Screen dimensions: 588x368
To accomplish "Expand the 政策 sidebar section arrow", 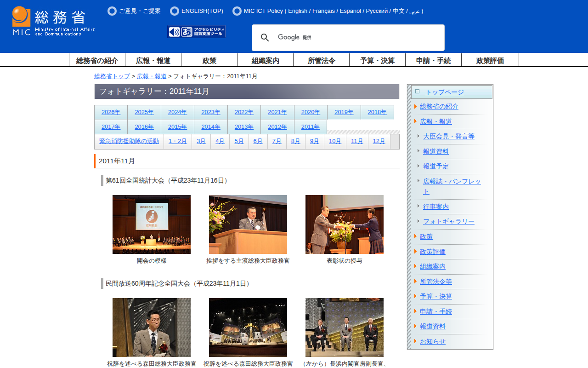I will pyautogui.click(x=415, y=236).
